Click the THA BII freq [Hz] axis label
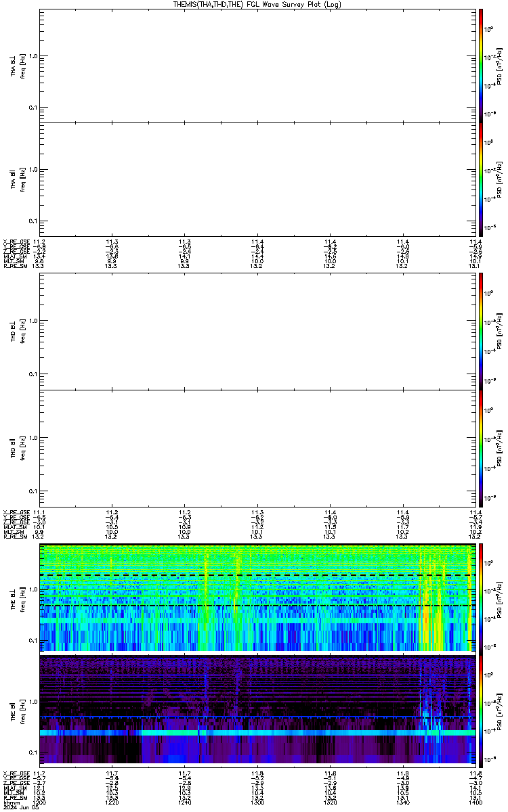Viewport: 508px width, 812px height. click(x=23, y=179)
